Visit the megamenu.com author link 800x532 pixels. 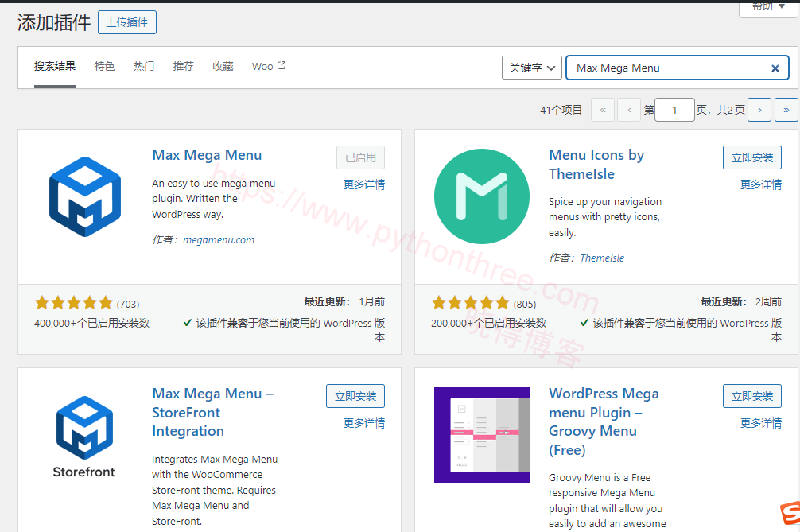(x=219, y=239)
